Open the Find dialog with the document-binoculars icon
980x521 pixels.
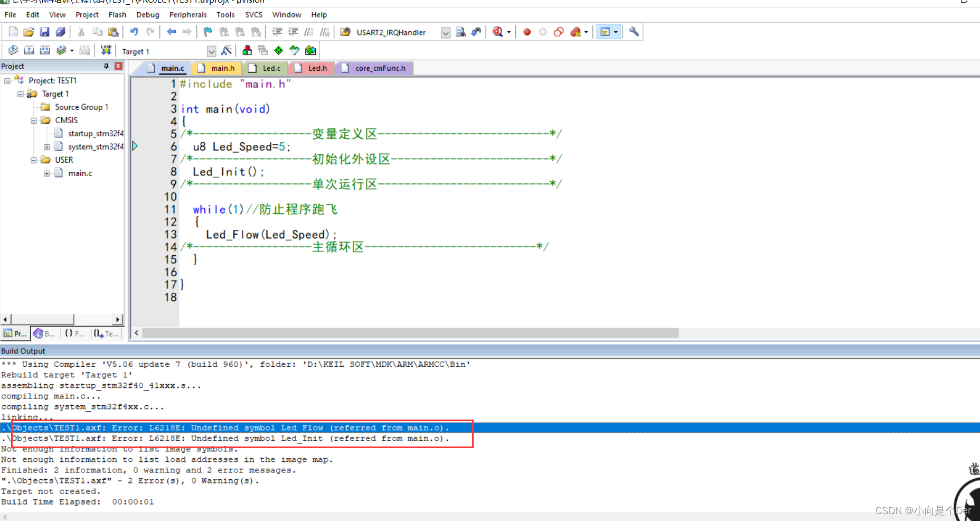[x=460, y=32]
